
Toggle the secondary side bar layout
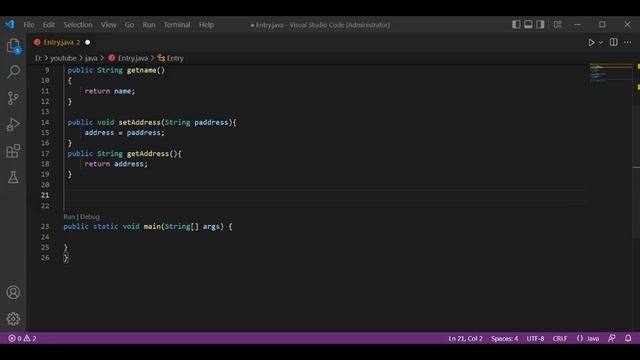click(540, 24)
